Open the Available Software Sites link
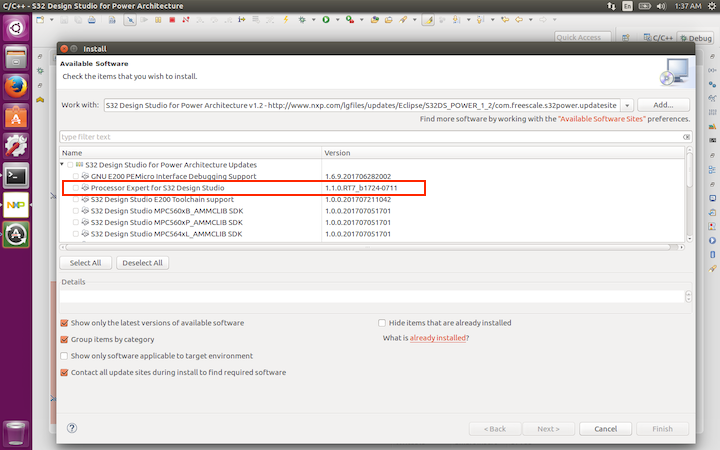Viewport: 720px width, 450px height. tap(602, 119)
